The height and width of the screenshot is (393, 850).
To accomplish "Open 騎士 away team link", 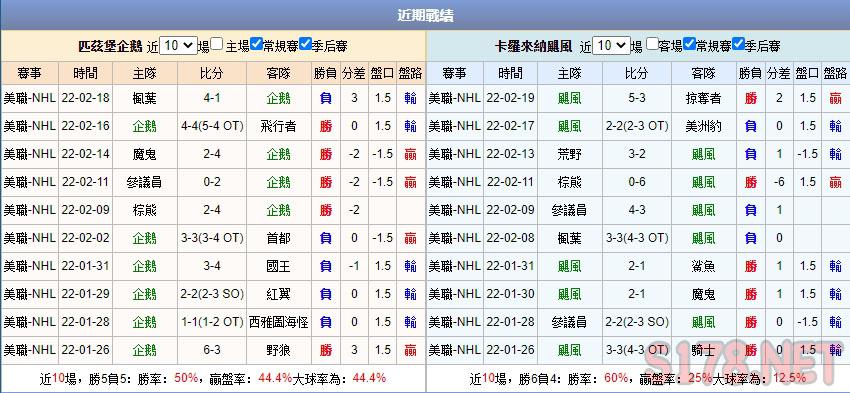I will [704, 350].
